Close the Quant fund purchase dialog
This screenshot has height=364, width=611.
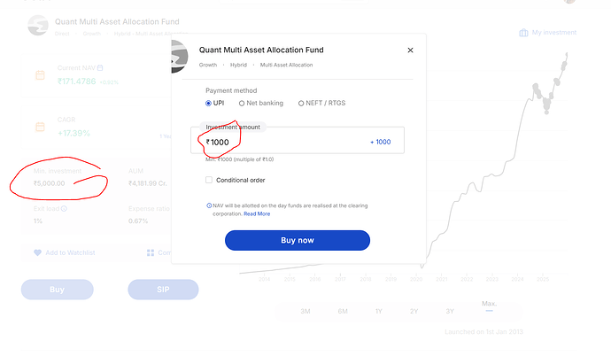tap(410, 50)
